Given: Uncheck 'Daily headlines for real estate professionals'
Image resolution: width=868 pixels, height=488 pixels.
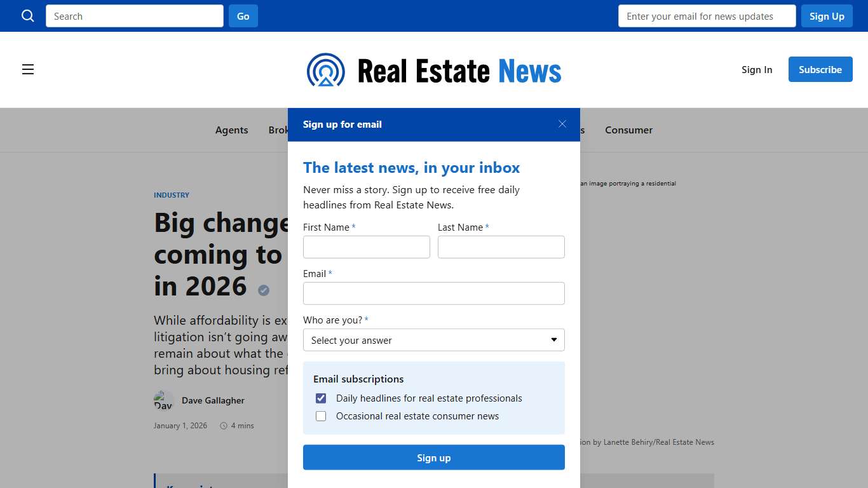Looking at the screenshot, I should click(x=321, y=398).
